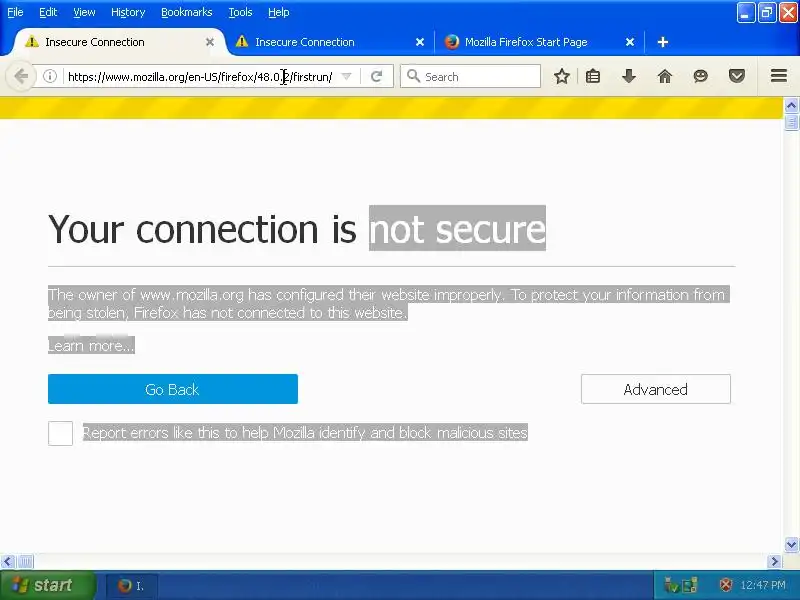Open the Bookmarks menu
800x600 pixels.
coord(187,12)
